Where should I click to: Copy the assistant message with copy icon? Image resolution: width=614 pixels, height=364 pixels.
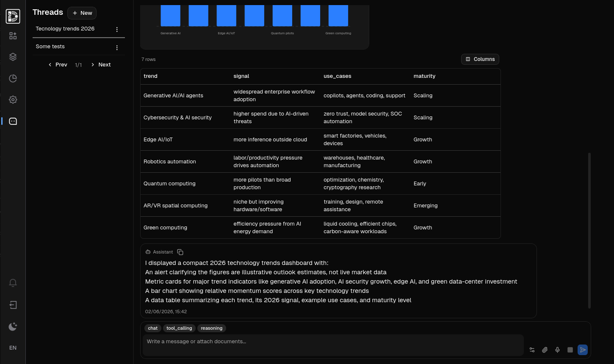point(180,252)
